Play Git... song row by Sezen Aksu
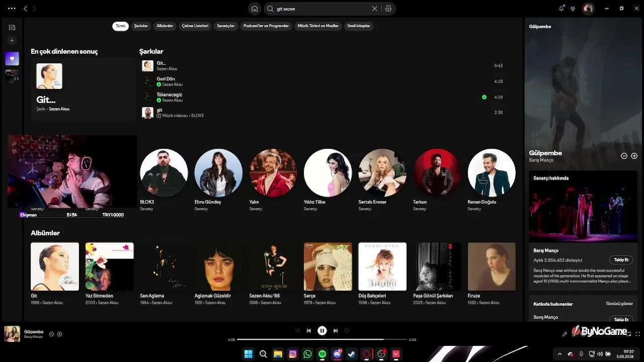The height and width of the screenshot is (362, 644). [x=322, y=66]
